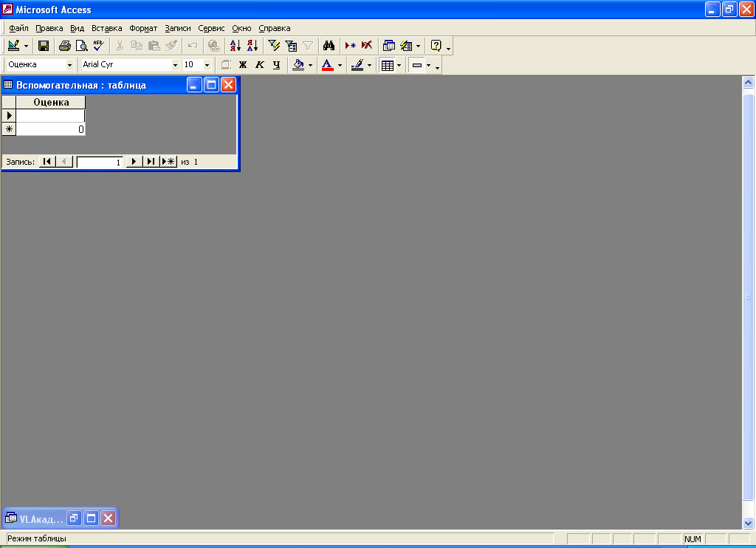
Task: Click the Special Effect cell icon
Action: tap(417, 65)
